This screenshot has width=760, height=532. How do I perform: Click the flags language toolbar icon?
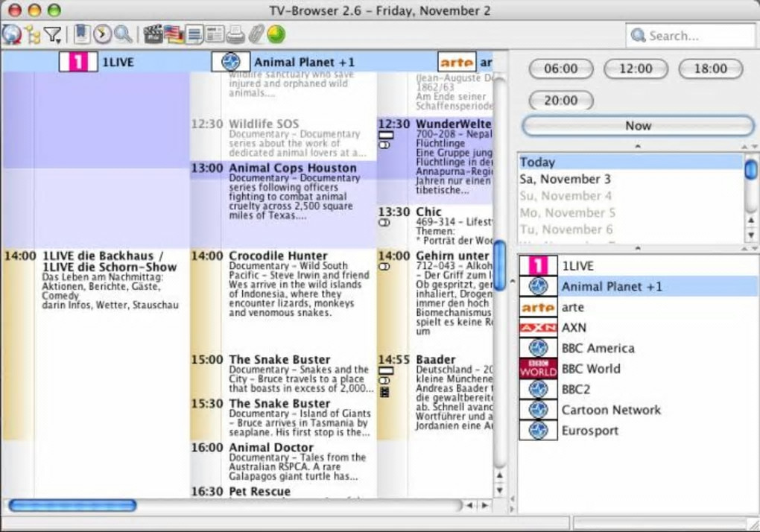coord(174,34)
